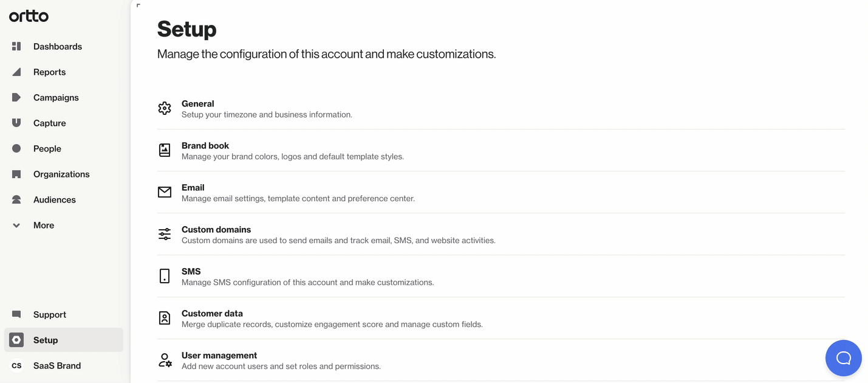The height and width of the screenshot is (383, 868).
Task: Click the Brand book icon
Action: click(165, 150)
